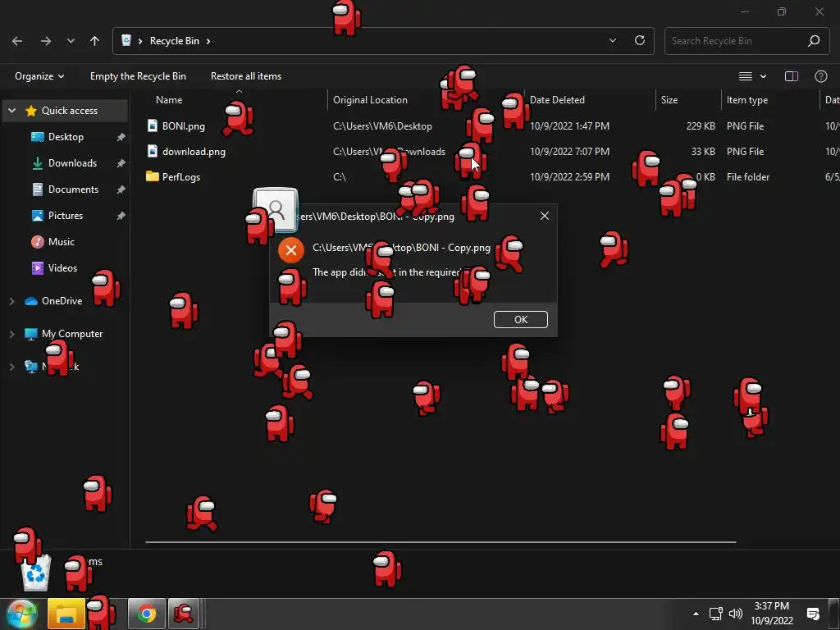This screenshot has width=840, height=630.
Task: Click the red error icon in dialog
Action: coord(291,250)
